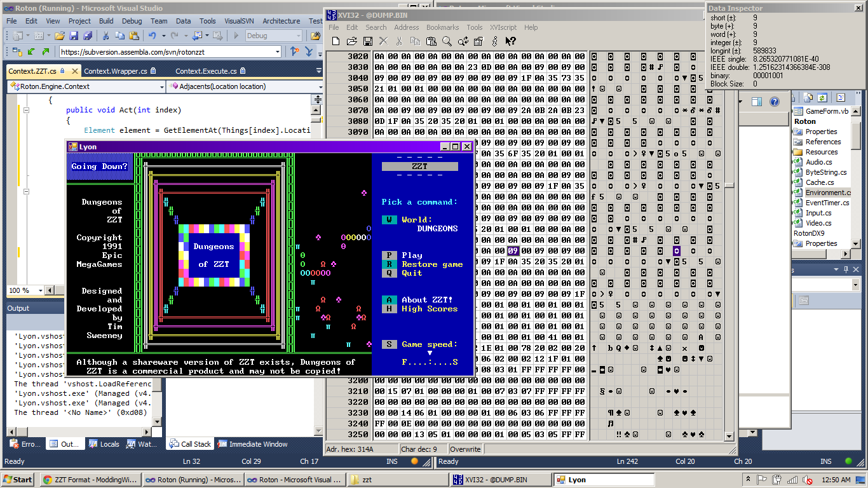Click the highlighted 09 hex byte
868x488 pixels.
[513, 251]
